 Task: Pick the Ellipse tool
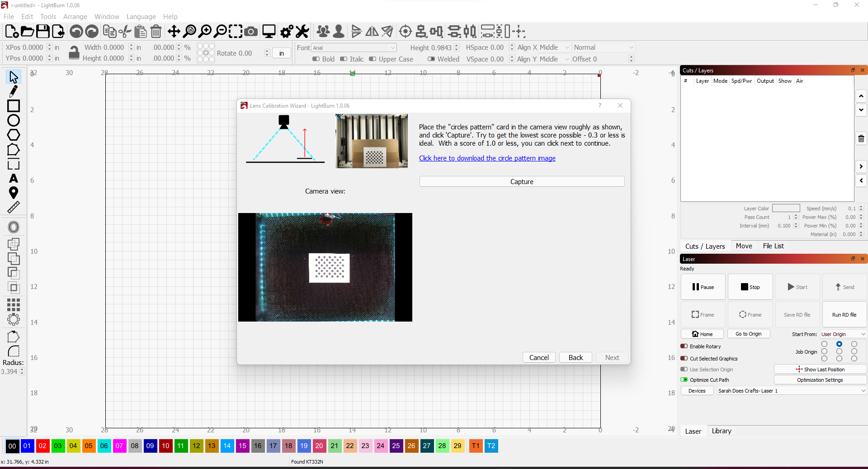coord(14,120)
